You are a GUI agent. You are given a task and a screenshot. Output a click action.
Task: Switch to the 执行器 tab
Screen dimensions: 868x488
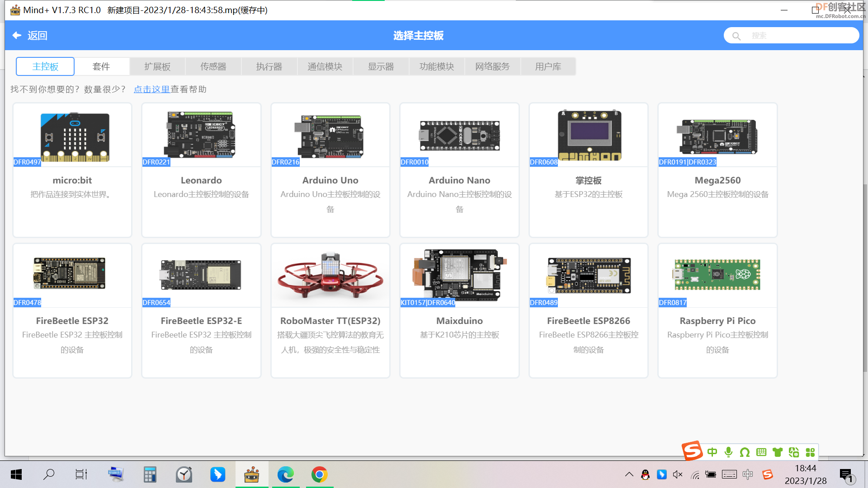[x=269, y=66]
